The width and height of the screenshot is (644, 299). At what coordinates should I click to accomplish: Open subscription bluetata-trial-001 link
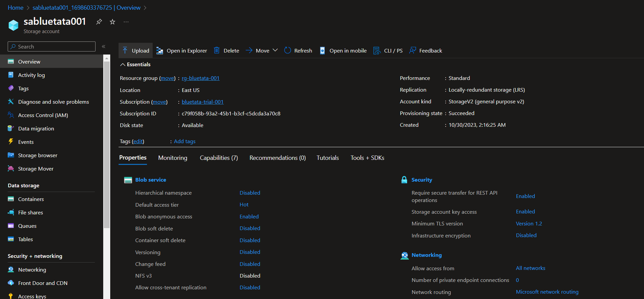[x=202, y=102]
